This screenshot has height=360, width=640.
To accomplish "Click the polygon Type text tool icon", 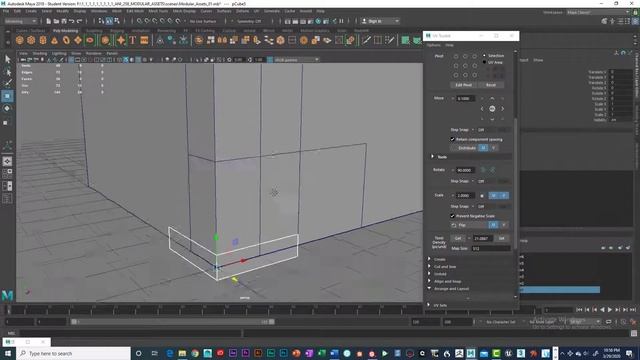I will tap(133, 40).
